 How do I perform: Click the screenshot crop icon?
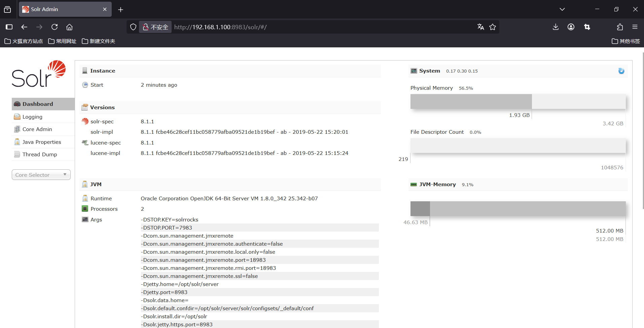[x=587, y=27]
